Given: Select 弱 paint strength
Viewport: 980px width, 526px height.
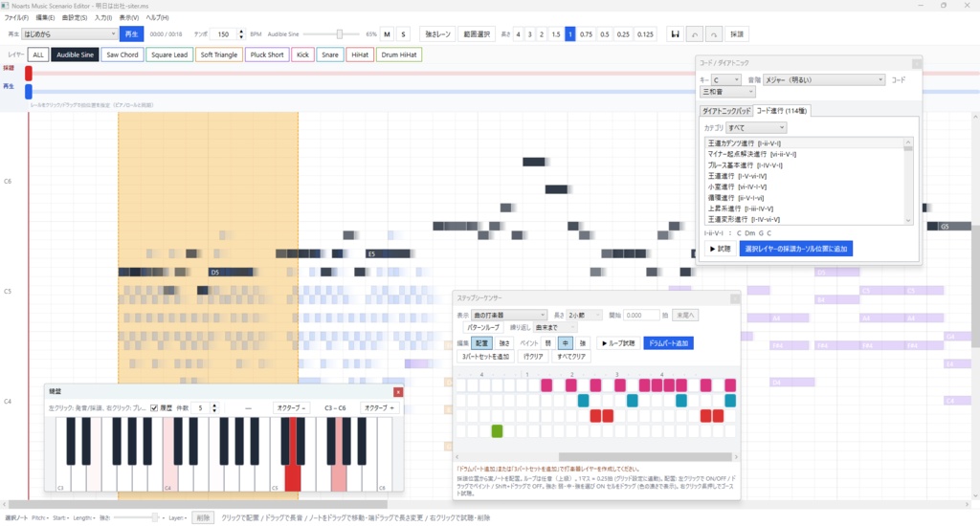Looking at the screenshot, I should click(547, 343).
